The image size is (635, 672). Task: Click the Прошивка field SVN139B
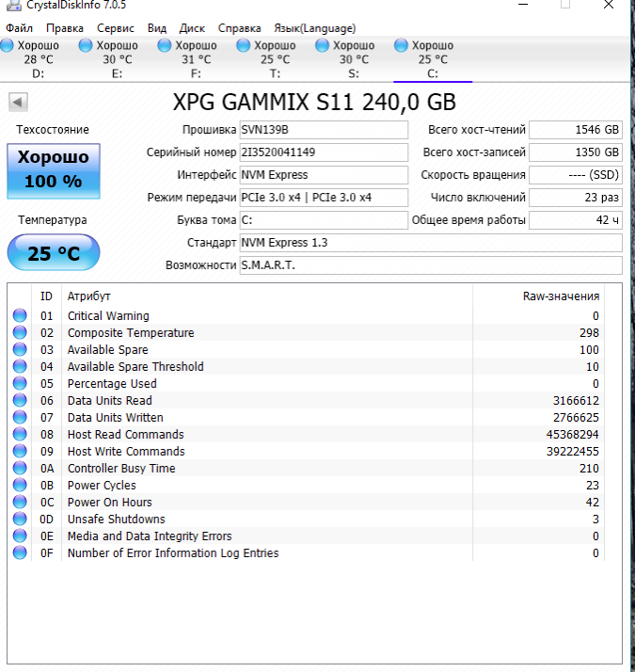[x=324, y=130]
